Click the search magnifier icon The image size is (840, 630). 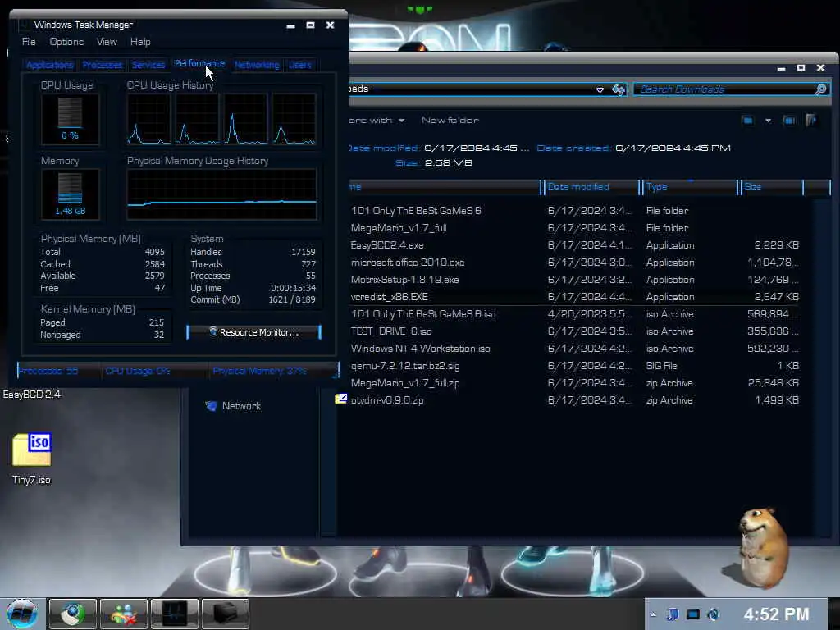pyautogui.click(x=820, y=89)
